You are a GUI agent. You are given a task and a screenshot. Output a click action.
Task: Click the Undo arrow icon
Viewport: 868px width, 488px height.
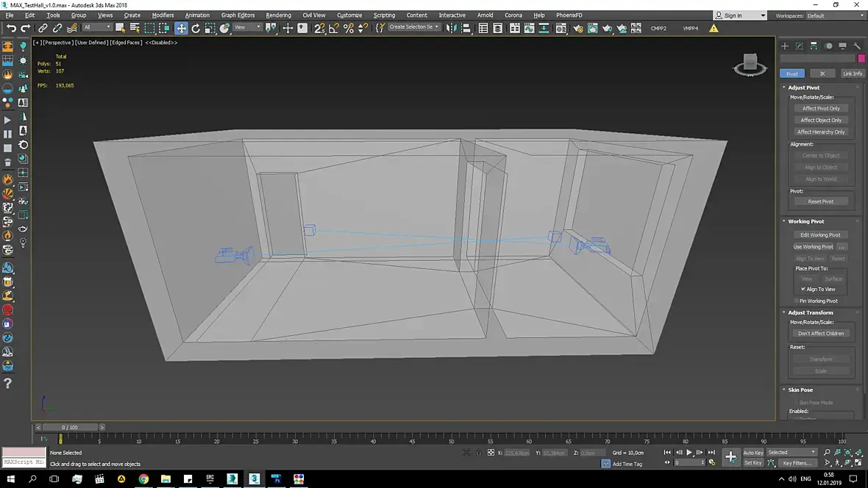tap(11, 28)
